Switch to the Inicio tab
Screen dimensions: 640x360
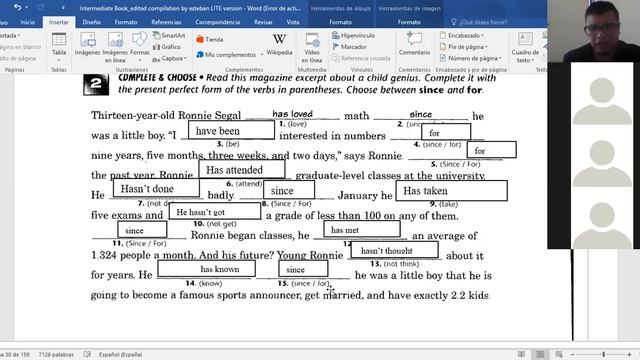point(28,22)
